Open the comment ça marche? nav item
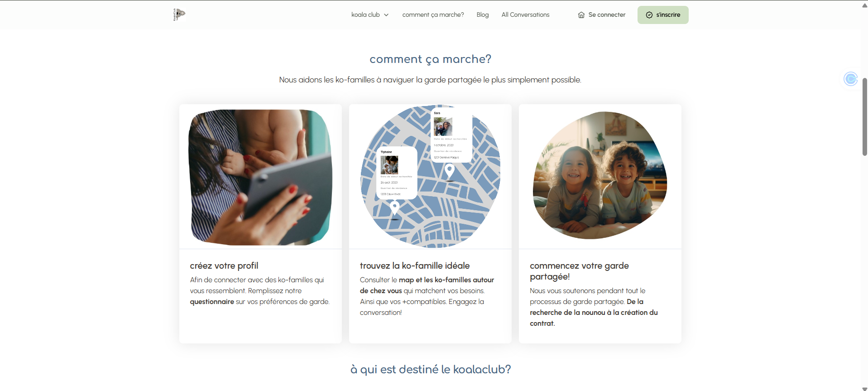 click(433, 15)
